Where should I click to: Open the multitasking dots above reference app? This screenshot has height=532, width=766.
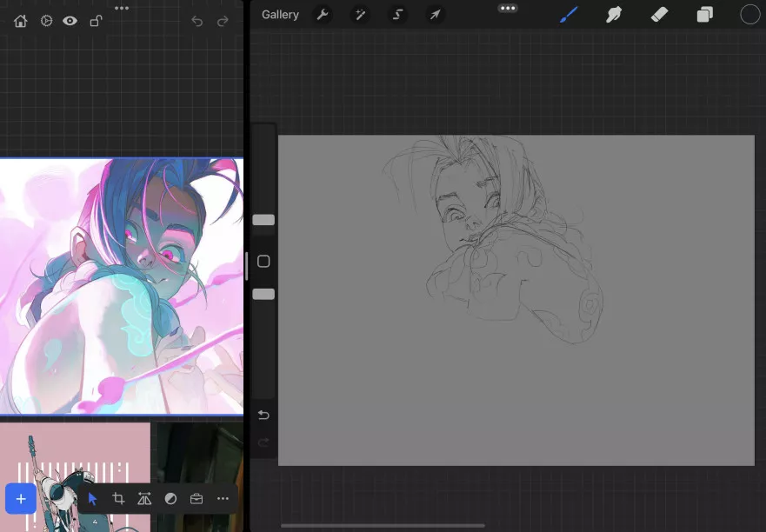[x=122, y=8]
